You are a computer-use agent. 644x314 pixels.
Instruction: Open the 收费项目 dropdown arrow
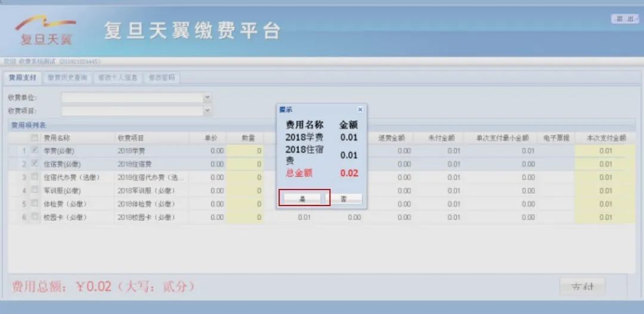207,110
